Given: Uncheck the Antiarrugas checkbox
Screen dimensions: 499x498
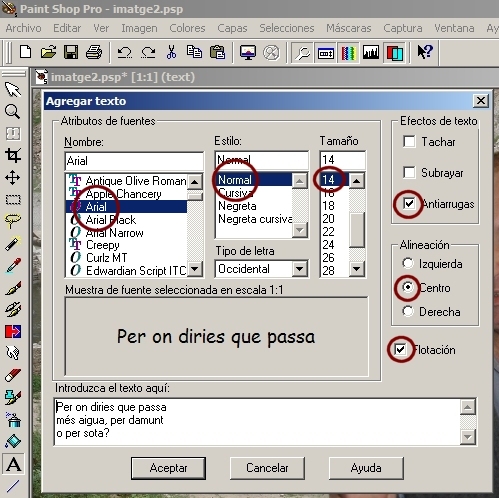Looking at the screenshot, I should (409, 203).
